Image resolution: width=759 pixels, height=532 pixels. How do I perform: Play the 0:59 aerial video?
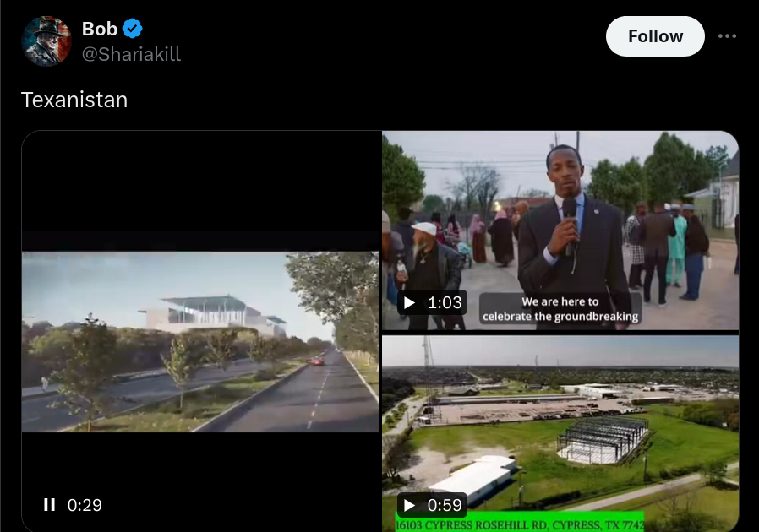410,505
